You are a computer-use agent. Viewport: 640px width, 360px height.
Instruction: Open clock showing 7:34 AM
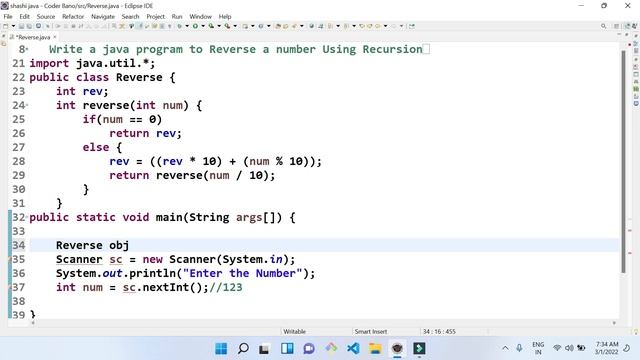607,348
